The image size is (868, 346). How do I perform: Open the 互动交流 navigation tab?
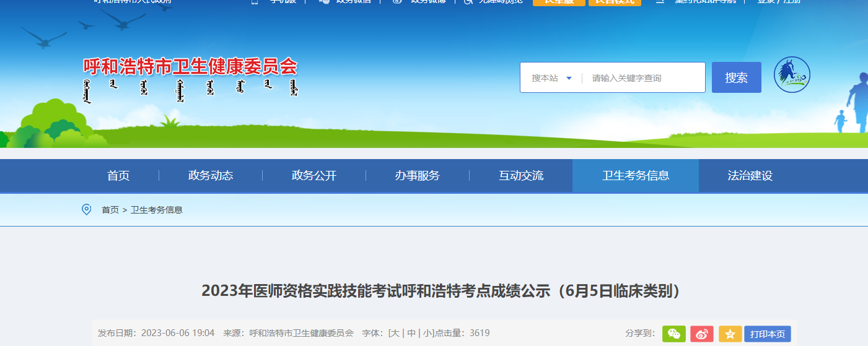pos(521,176)
